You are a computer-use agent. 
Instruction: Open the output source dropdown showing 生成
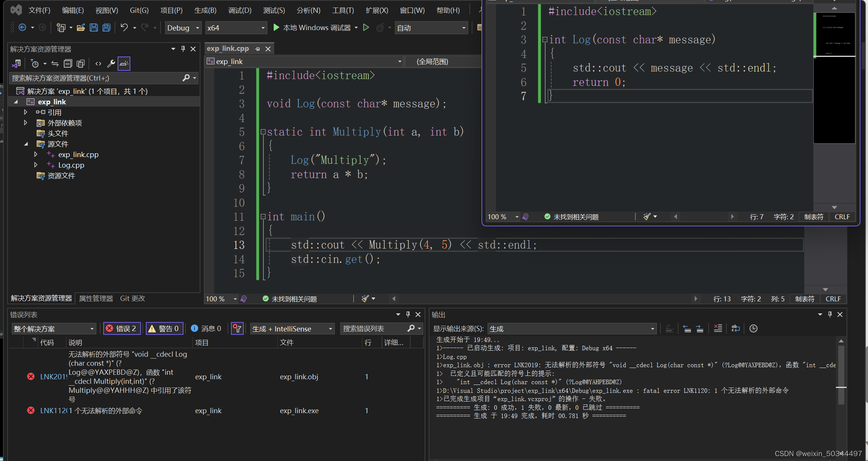[572, 329]
